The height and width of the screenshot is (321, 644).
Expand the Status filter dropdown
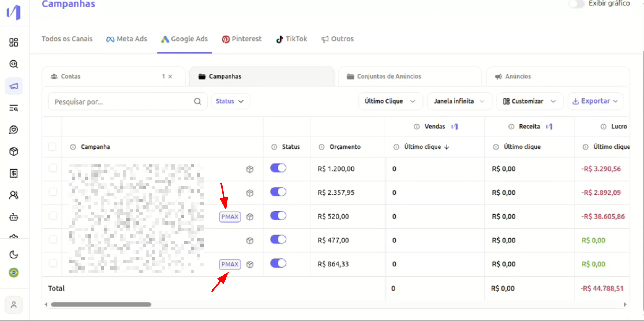pos(230,101)
